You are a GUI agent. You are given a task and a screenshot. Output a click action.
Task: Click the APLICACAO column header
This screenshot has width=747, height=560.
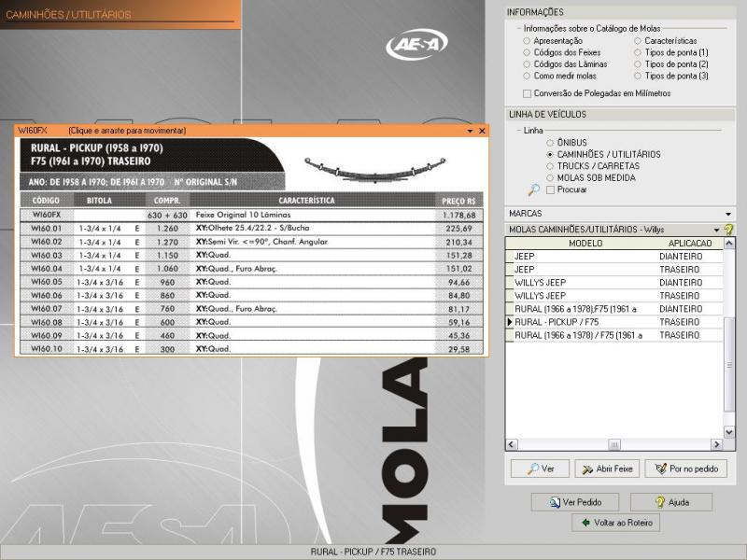[689, 244]
